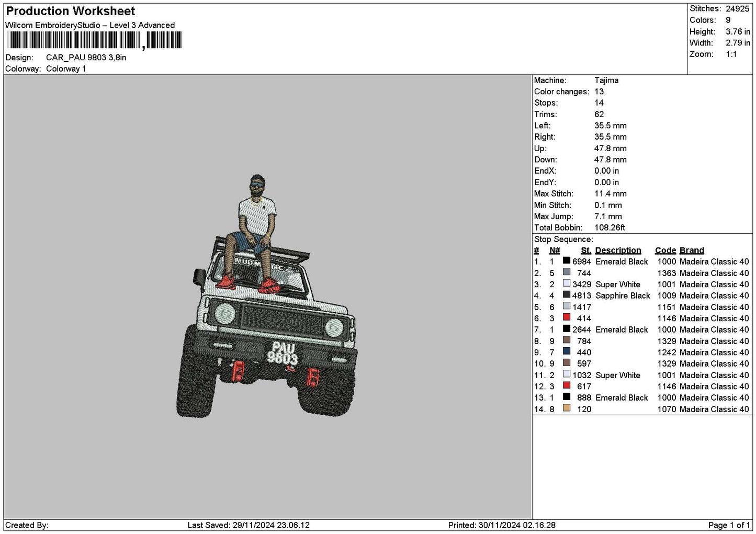Click 'Super White' in stop row 11
This screenshot has width=756, height=534.
point(618,375)
